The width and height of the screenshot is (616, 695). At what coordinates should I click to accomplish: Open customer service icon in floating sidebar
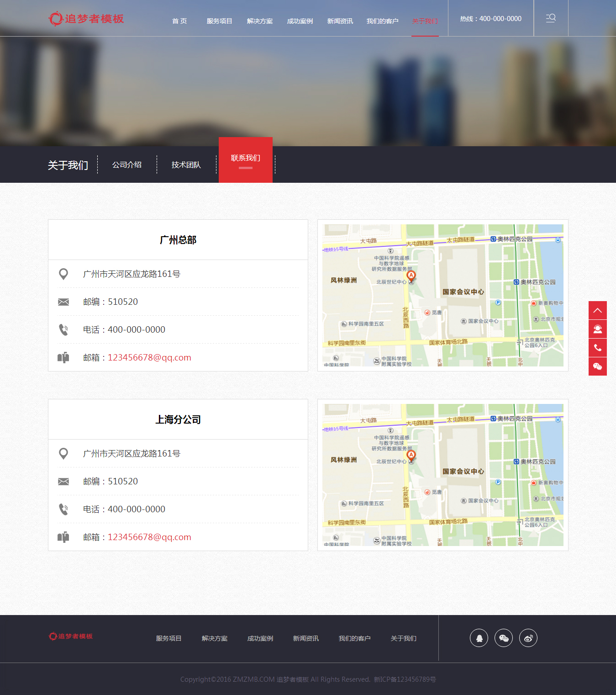tap(597, 329)
